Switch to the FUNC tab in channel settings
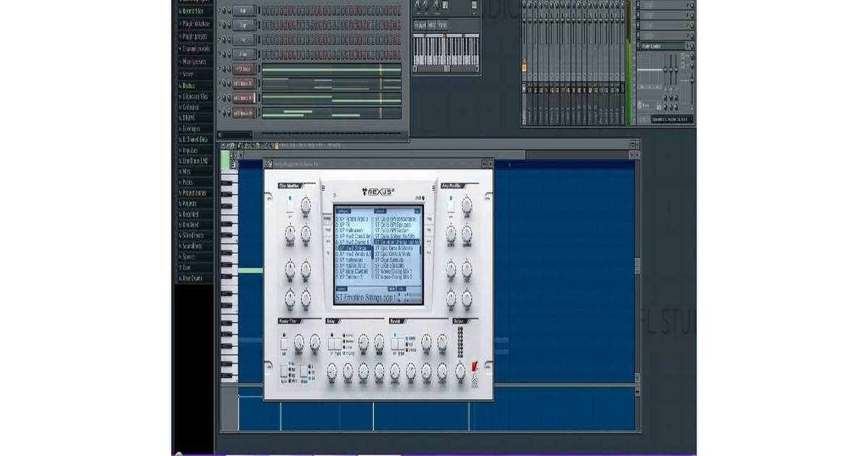Screen dimensions: 868x456 442,25
